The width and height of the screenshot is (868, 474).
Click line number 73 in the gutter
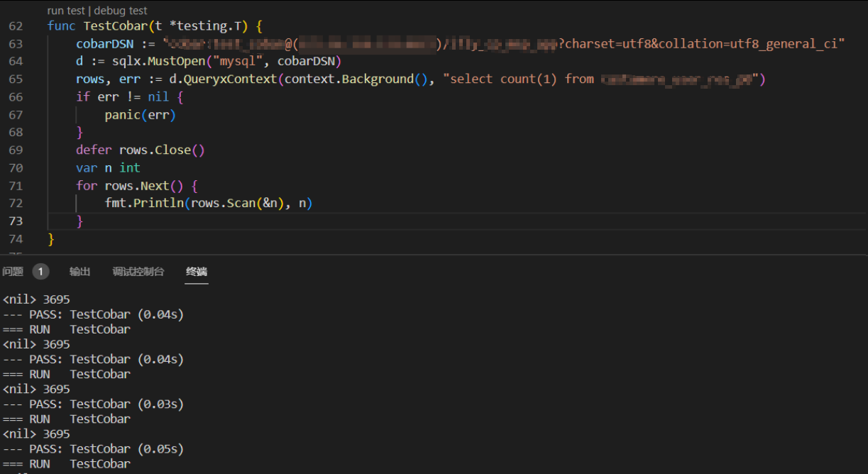16,221
